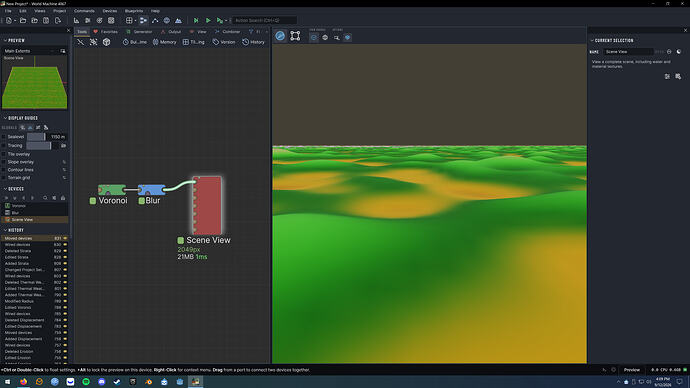
Task: Enable the Tracing checkbox
Action: [4, 146]
